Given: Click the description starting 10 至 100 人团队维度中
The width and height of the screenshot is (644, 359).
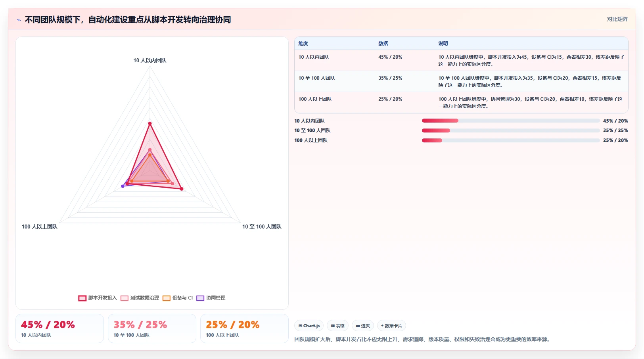Looking at the screenshot, I should [x=530, y=82].
